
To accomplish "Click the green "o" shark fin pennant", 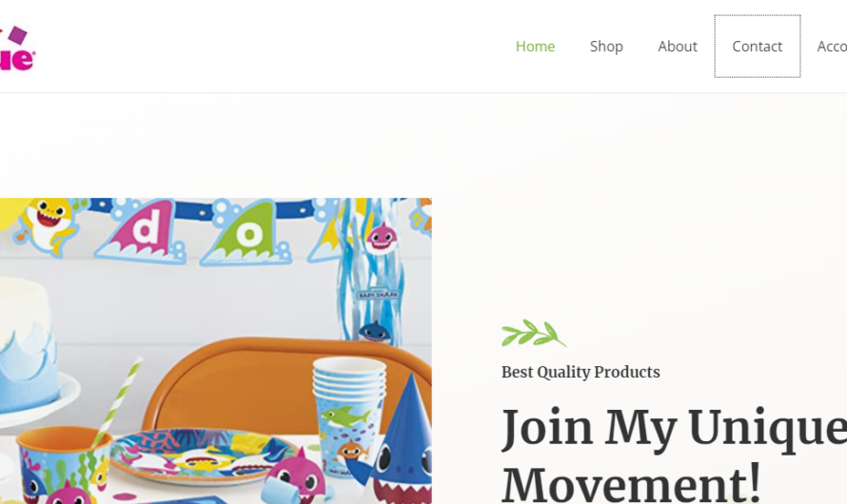I will tap(246, 233).
